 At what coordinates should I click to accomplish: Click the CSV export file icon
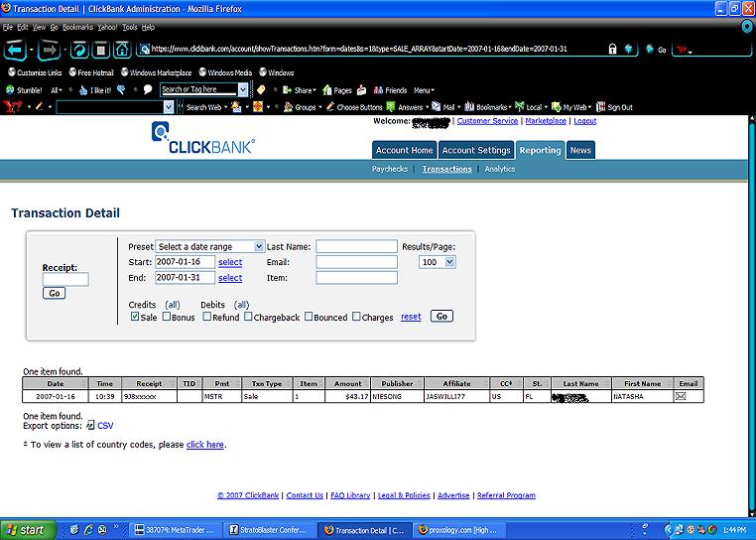tap(90, 425)
